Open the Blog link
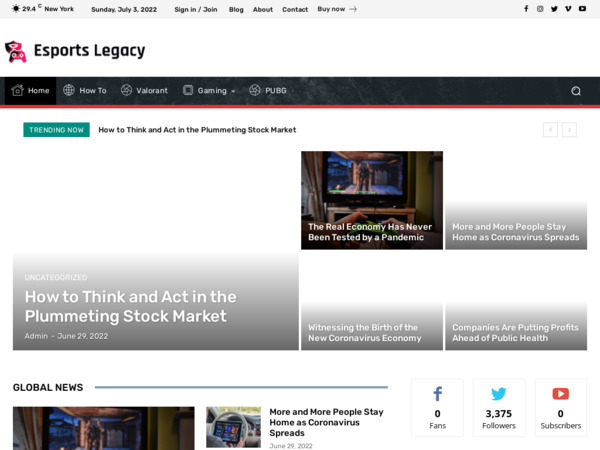 point(236,9)
